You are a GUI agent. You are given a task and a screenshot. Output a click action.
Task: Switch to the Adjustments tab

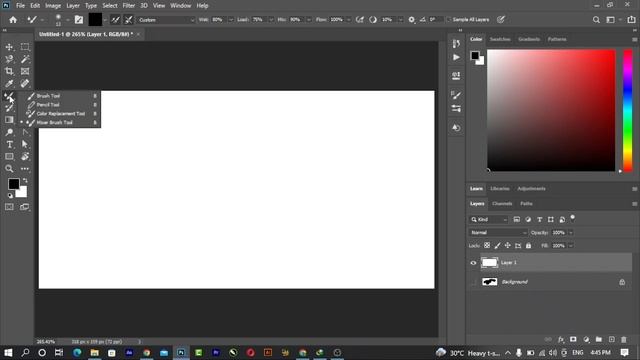pyautogui.click(x=531, y=189)
